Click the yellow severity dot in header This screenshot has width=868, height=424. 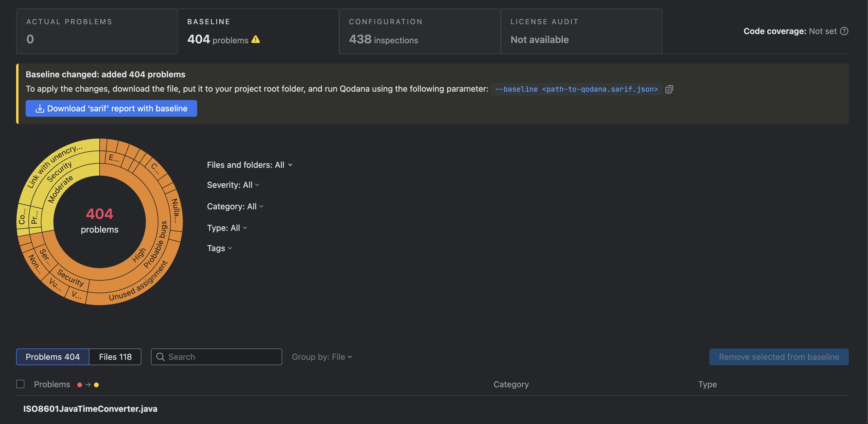point(96,385)
